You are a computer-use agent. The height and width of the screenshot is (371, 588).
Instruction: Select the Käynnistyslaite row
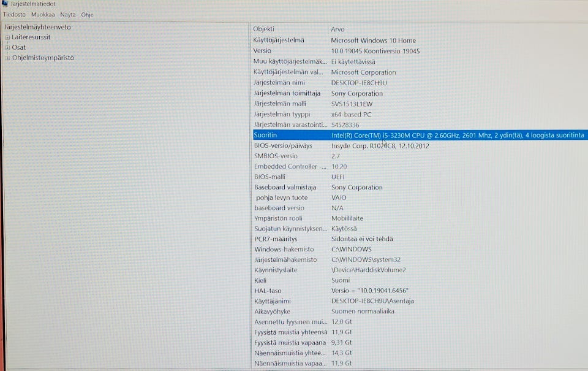point(276,270)
